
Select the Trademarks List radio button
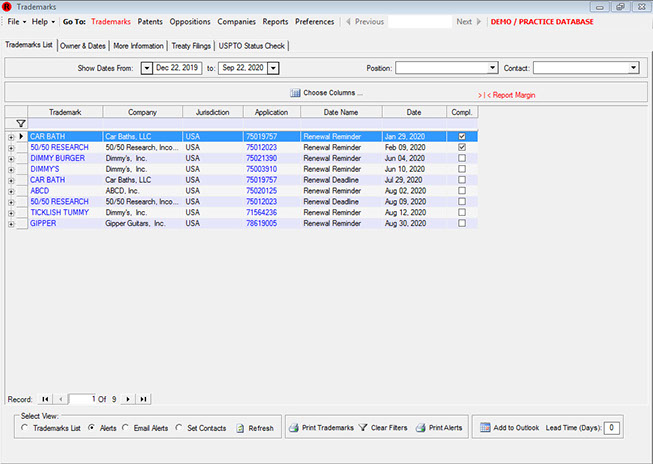(25, 428)
